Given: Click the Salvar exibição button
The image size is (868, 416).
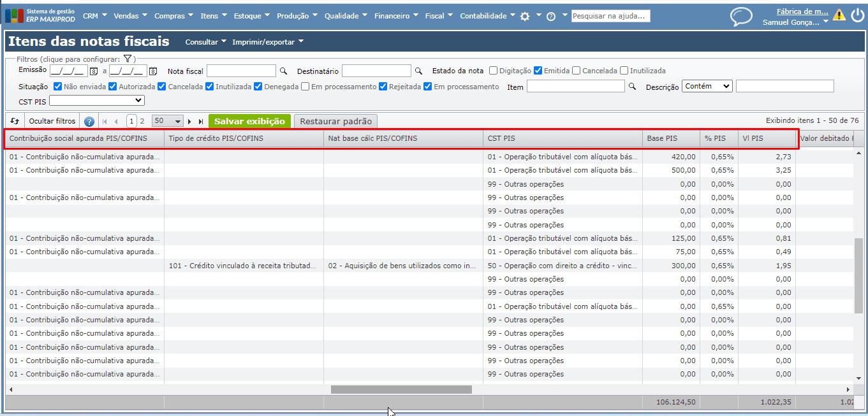Looking at the screenshot, I should point(249,121).
